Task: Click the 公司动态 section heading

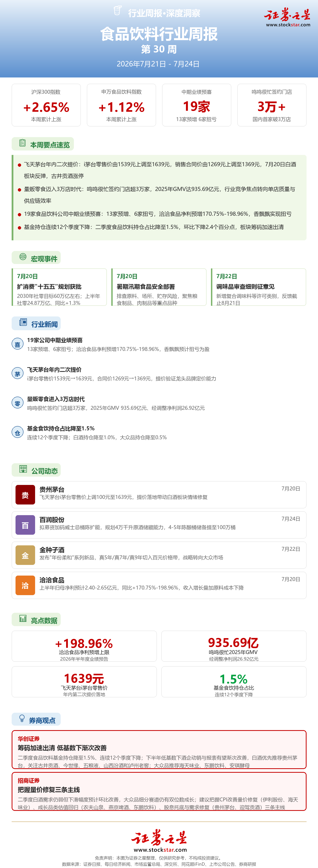Action: click(x=45, y=471)
